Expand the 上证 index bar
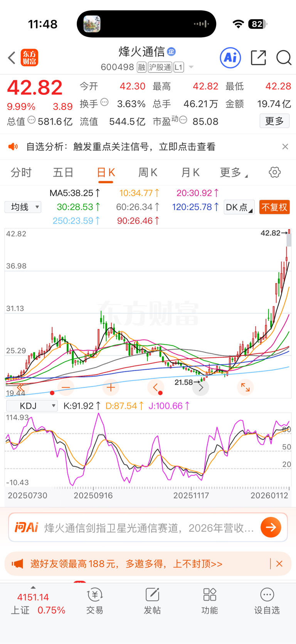The image size is (296, 644). [x=33, y=588]
